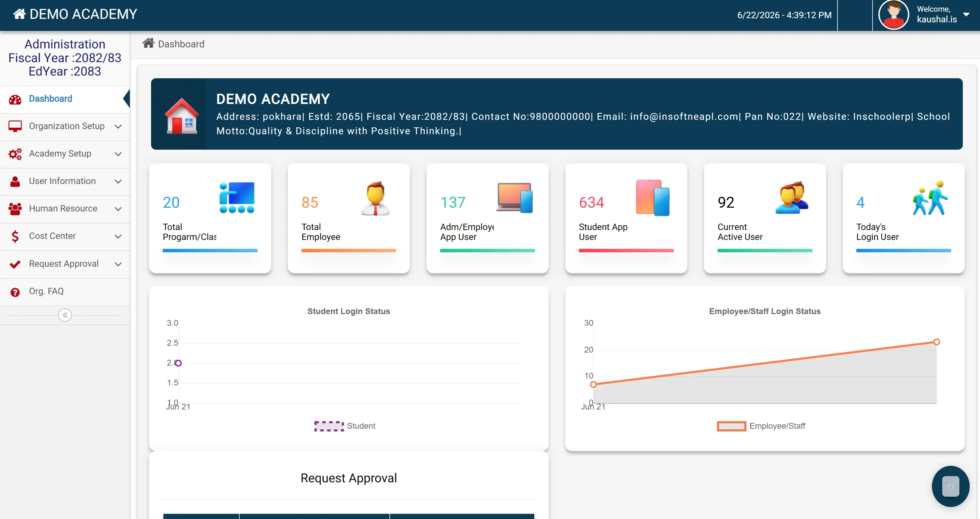Click the 634 Student App User count
980x519 pixels.
coord(591,202)
